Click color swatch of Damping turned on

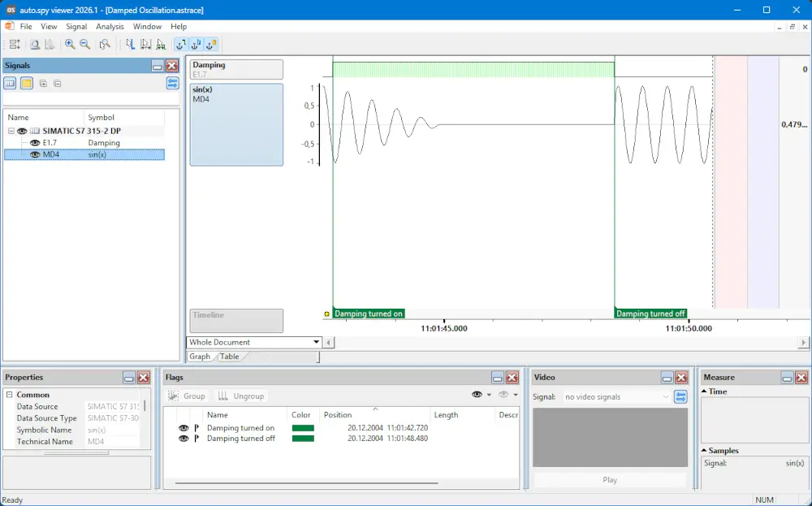[x=303, y=428]
